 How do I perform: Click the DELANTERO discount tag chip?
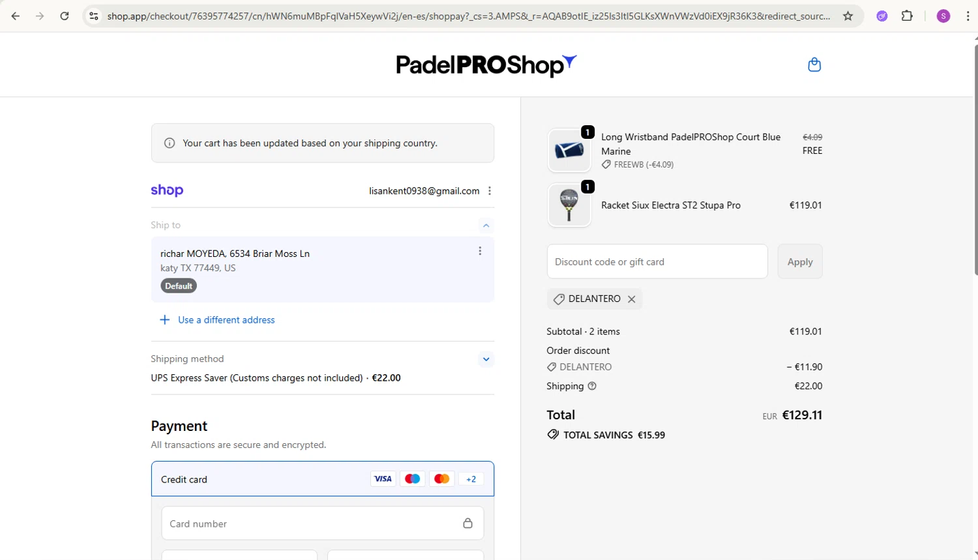coord(595,299)
